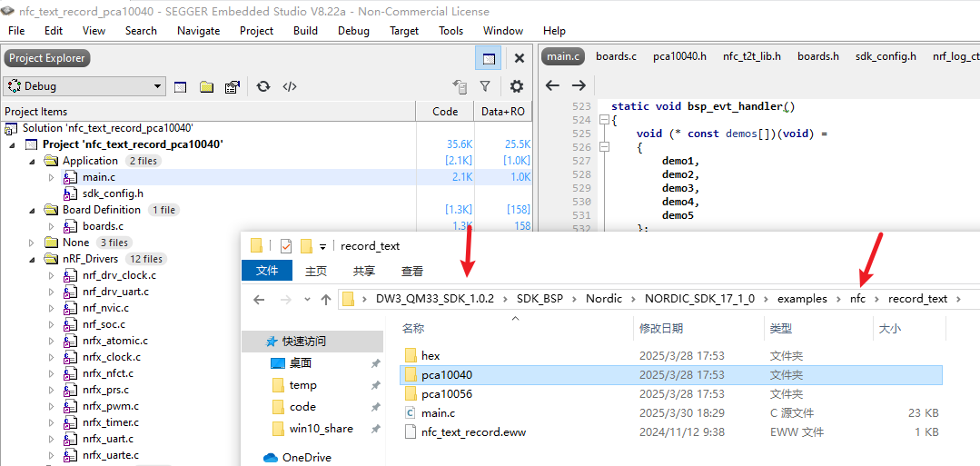This screenshot has width=980, height=466.
Task: Collapse code fold at line 526
Action: click(604, 147)
